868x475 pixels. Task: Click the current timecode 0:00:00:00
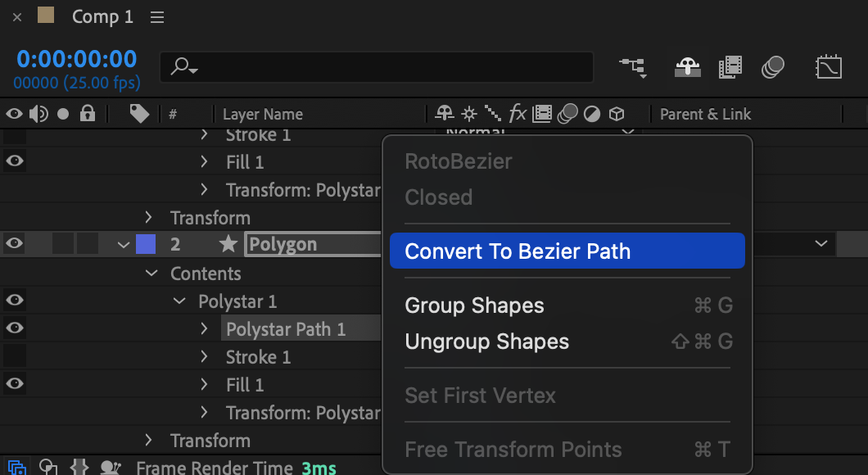click(x=76, y=59)
